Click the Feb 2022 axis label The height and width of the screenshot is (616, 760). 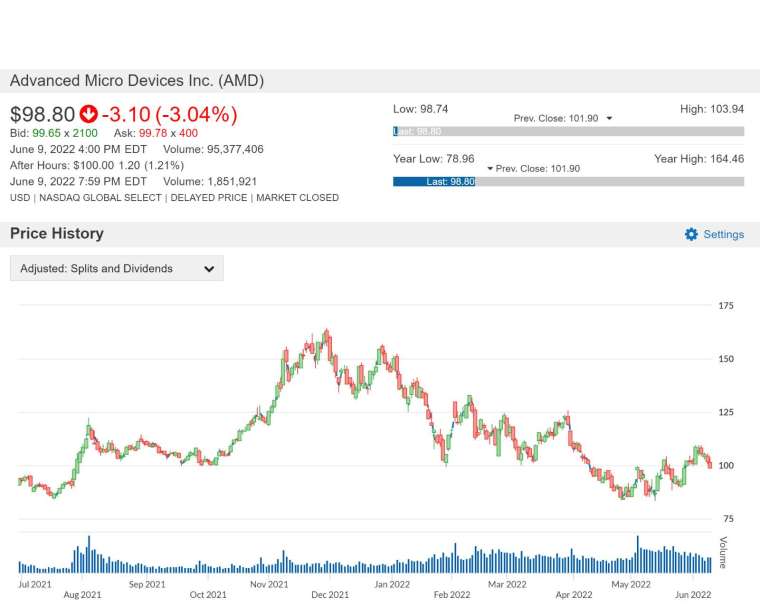[452, 595]
